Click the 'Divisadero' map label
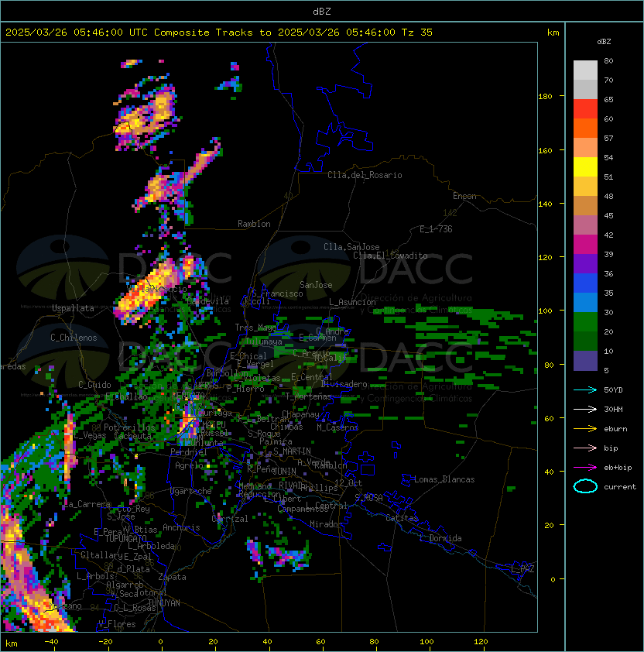644x652 pixels. 344,384
